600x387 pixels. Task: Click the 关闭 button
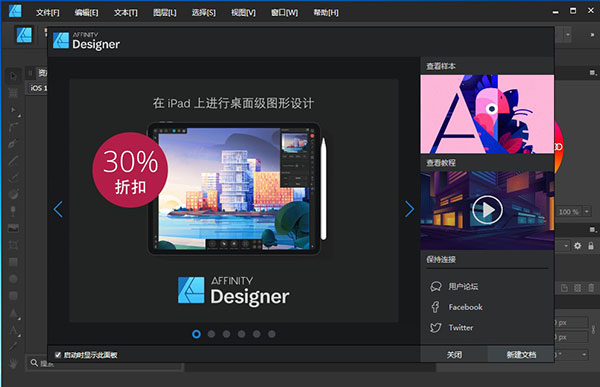454,355
